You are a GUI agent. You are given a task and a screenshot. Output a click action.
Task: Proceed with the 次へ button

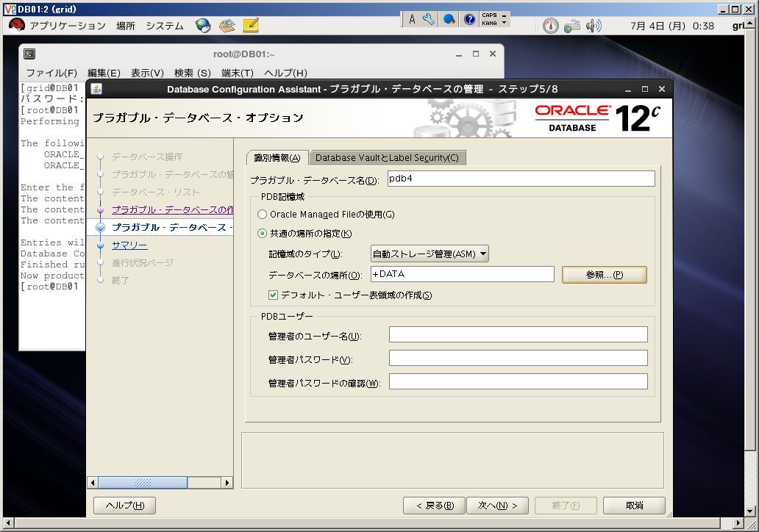497,506
